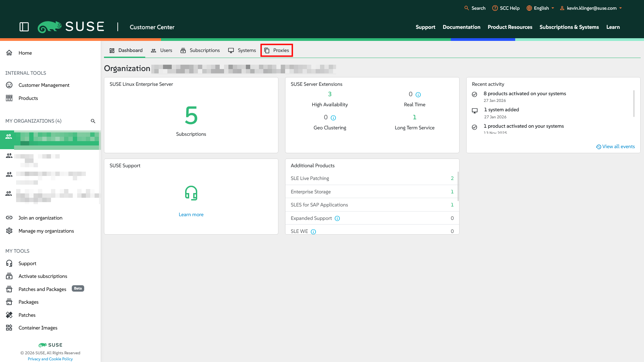This screenshot has height=362, width=644.
Task: Open SCC Help question mark icon
Action: (x=495, y=8)
